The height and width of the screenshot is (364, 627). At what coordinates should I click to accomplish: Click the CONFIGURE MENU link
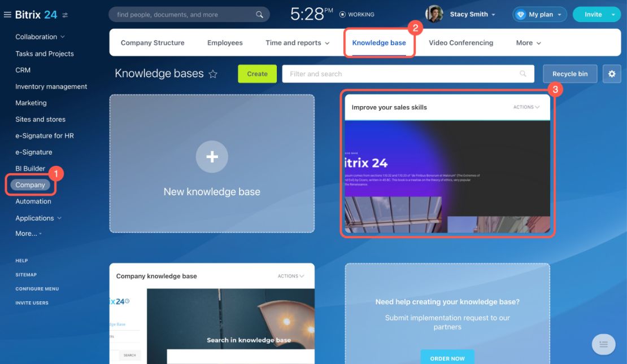point(37,289)
